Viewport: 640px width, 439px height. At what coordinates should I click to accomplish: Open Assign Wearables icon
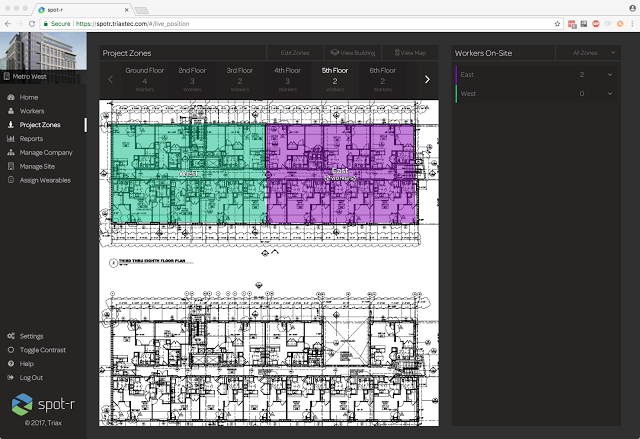coord(11,180)
